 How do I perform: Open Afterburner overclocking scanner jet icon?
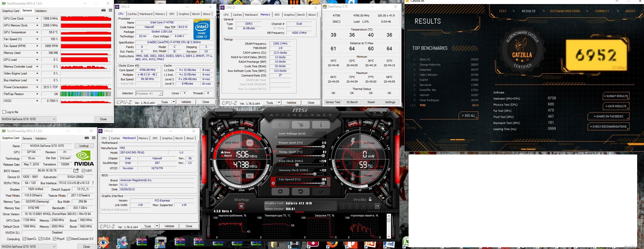pyautogui.click(x=301, y=125)
